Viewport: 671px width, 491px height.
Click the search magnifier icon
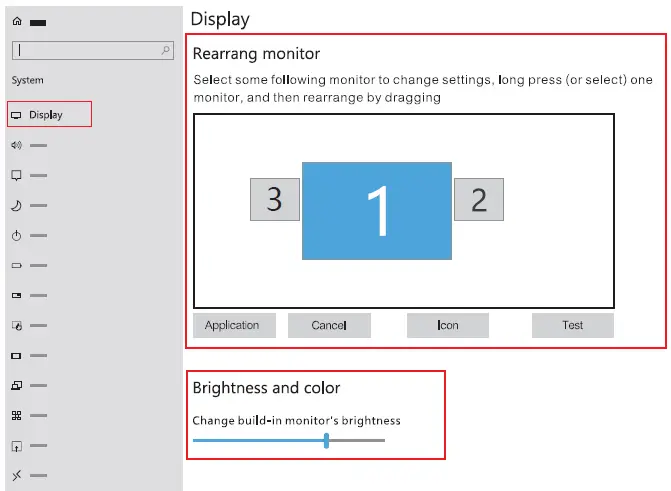click(166, 49)
